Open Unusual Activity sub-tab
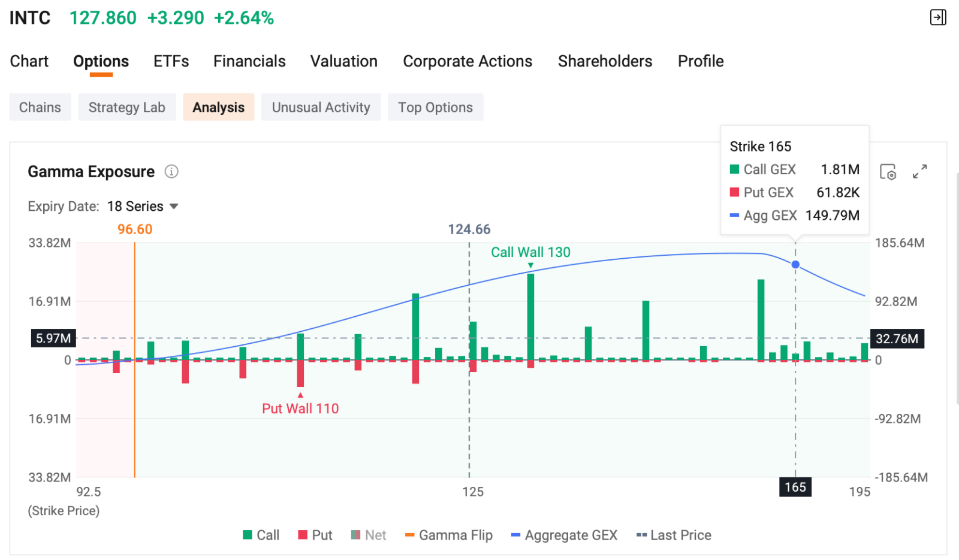The height and width of the screenshot is (560, 959). click(x=321, y=107)
